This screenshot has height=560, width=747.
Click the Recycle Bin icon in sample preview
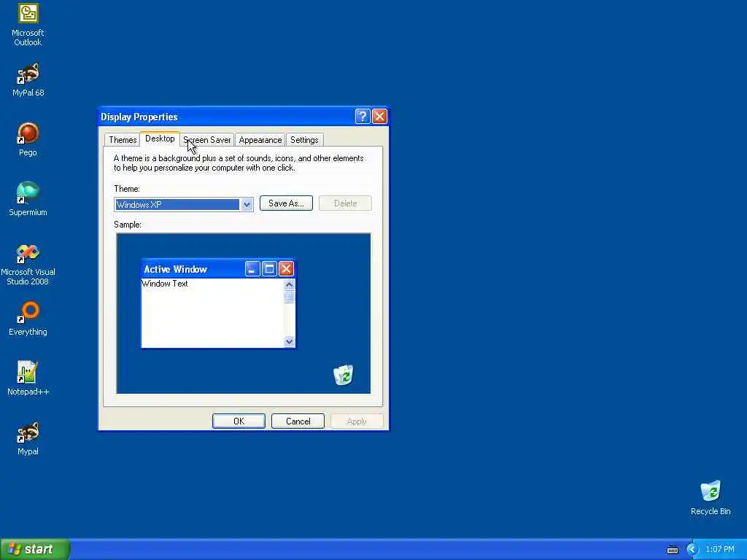pos(344,375)
